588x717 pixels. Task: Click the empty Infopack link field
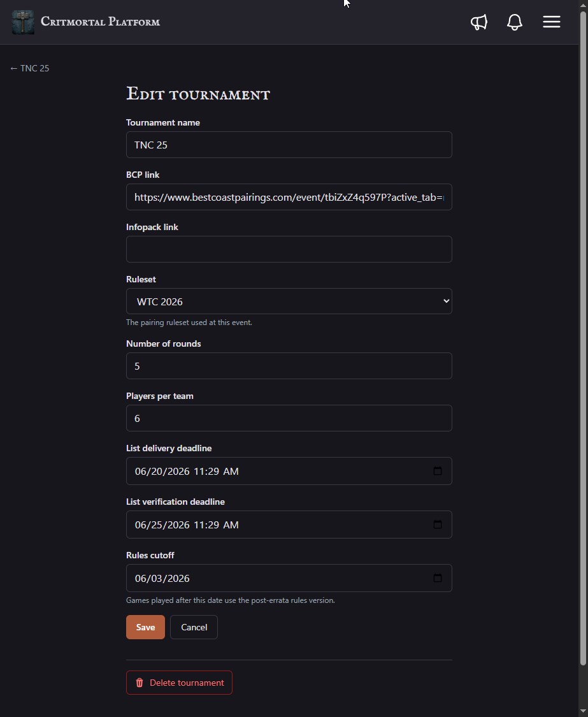pos(289,249)
